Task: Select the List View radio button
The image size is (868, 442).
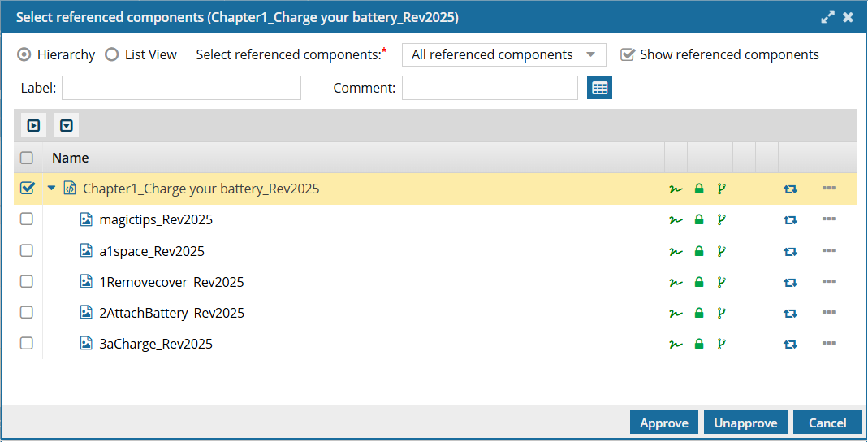Action: (111, 54)
